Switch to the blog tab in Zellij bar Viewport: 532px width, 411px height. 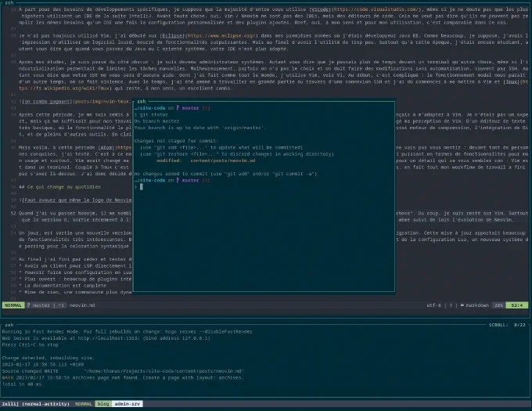coord(103,404)
